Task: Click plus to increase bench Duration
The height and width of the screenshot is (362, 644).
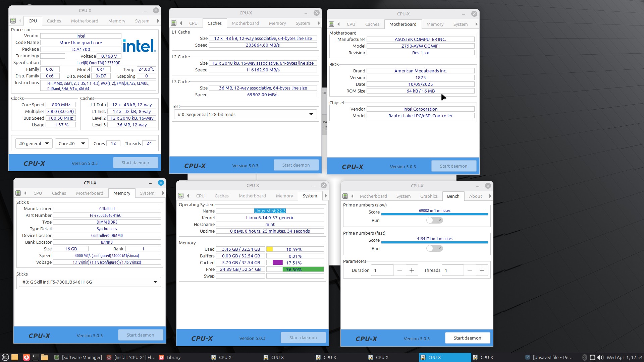Action: coord(412,270)
